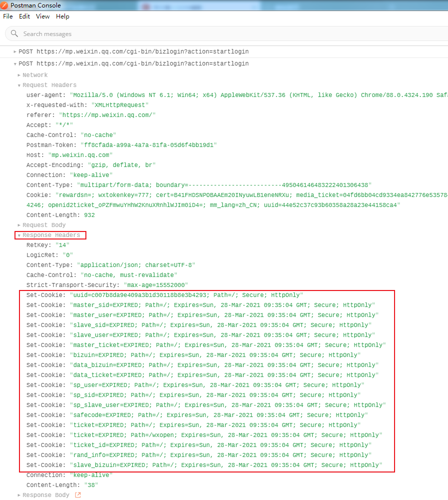Click the Set-Cookie master_sid line
This screenshot has width=448, height=500.
[x=201, y=305]
